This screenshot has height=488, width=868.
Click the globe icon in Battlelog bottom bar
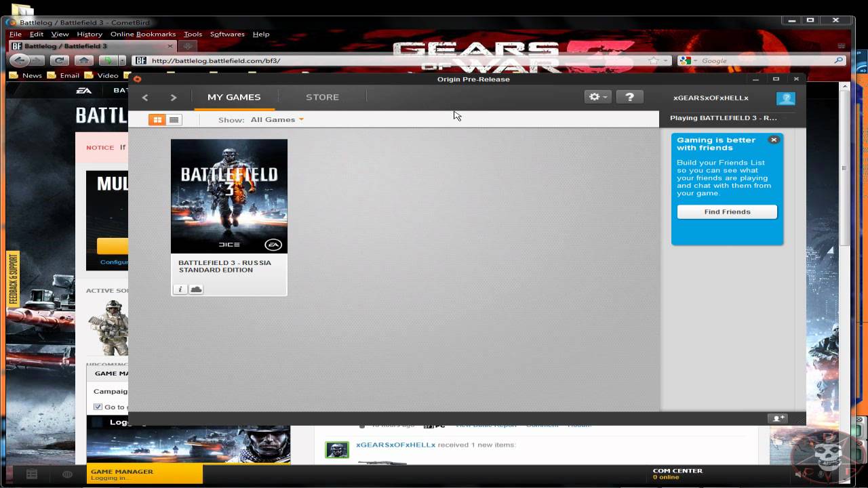pyautogui.click(x=67, y=474)
